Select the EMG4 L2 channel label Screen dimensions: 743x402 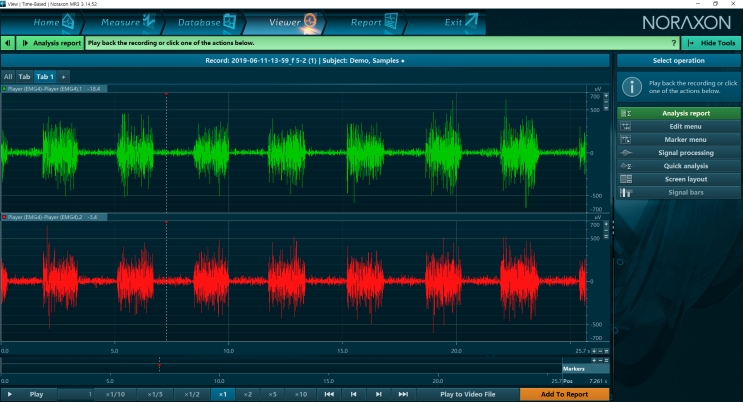pyautogui.click(x=45, y=217)
